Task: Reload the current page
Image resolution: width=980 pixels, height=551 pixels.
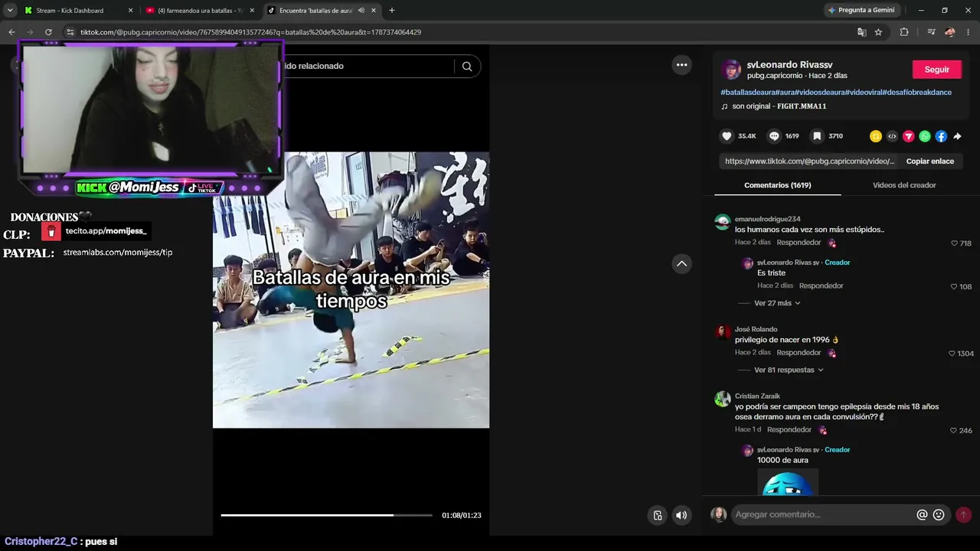Action: 48,32
